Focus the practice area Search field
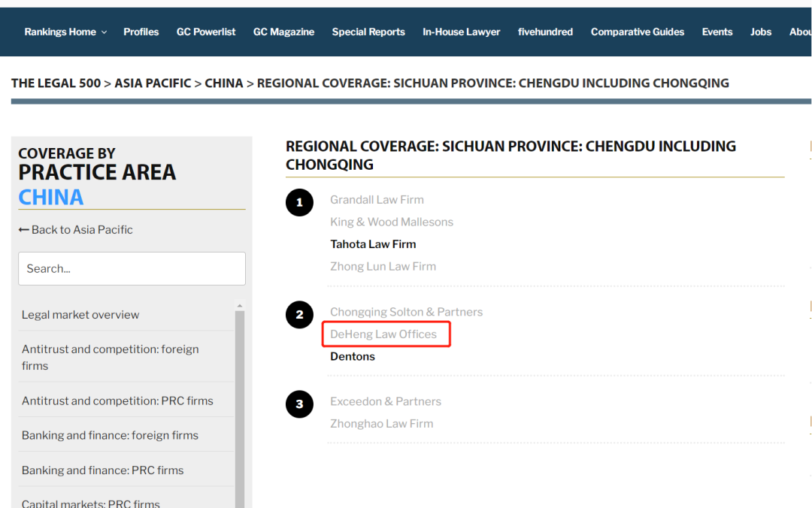Screen dimensions: 812x508 132,269
